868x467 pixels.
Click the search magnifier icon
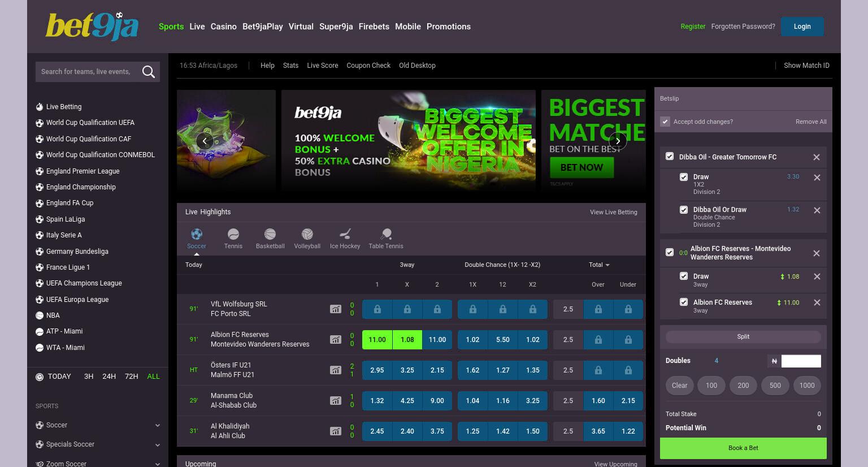[149, 72]
